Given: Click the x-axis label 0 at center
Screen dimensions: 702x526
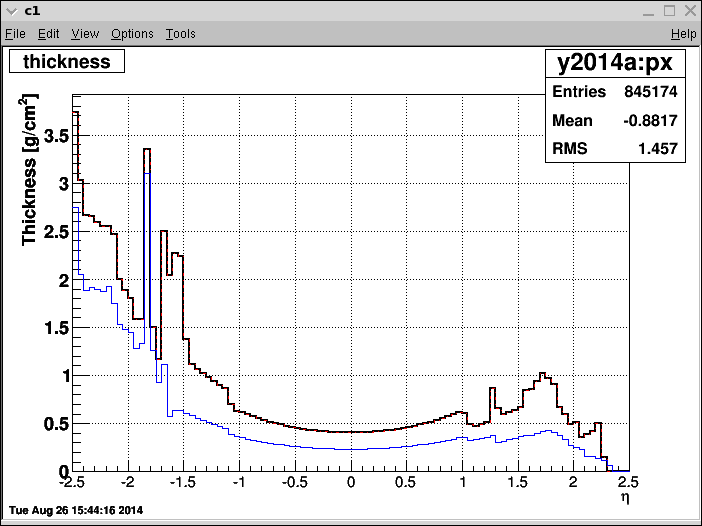Looking at the screenshot, I should tap(351, 483).
